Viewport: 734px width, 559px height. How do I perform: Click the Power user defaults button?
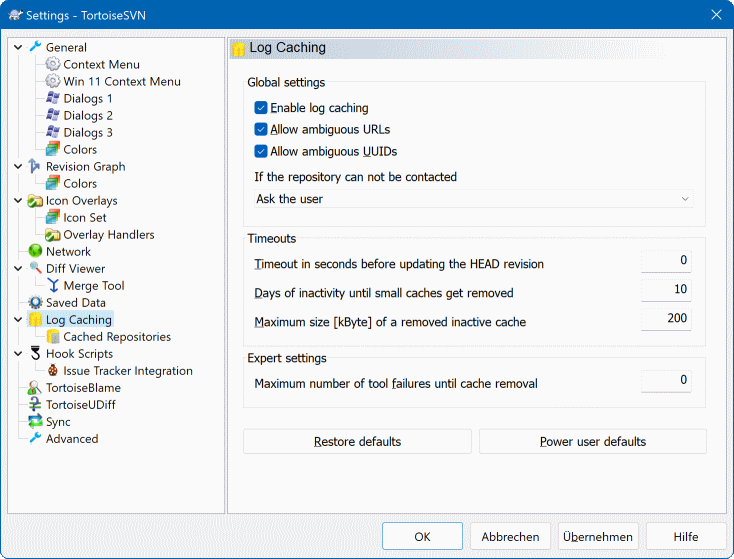(x=593, y=441)
